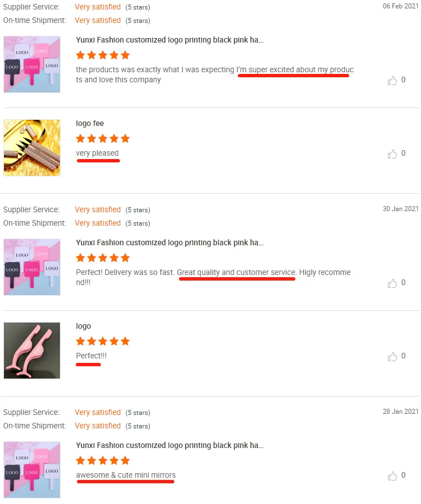The image size is (421, 504).
Task: Click star rating of the 'logo fee' review
Action: click(103, 138)
